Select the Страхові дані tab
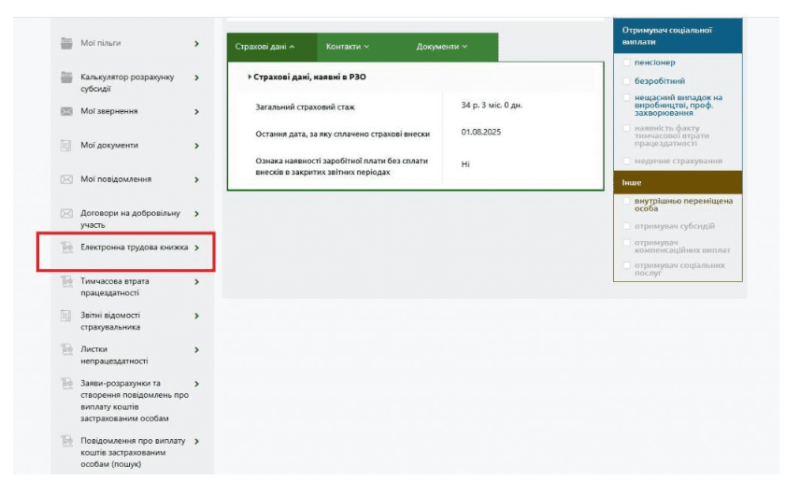This screenshot has width=800, height=481. (x=264, y=46)
